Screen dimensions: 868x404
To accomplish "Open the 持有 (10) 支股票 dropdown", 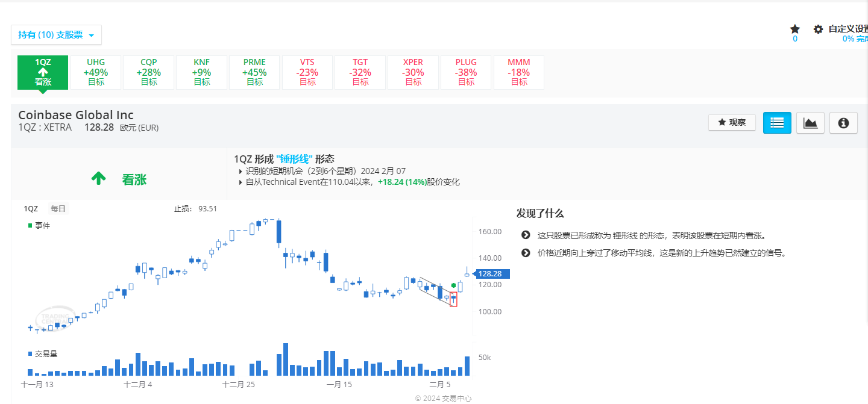I will click(x=56, y=35).
